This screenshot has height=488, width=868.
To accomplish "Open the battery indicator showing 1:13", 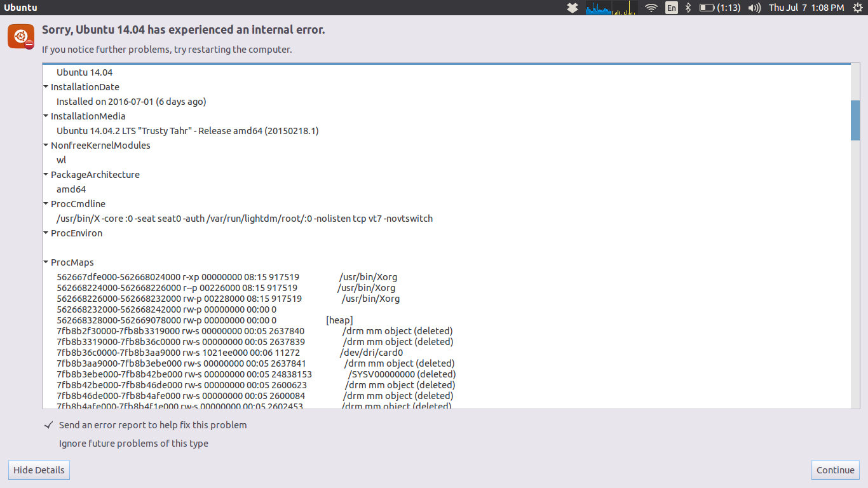I will [x=720, y=8].
